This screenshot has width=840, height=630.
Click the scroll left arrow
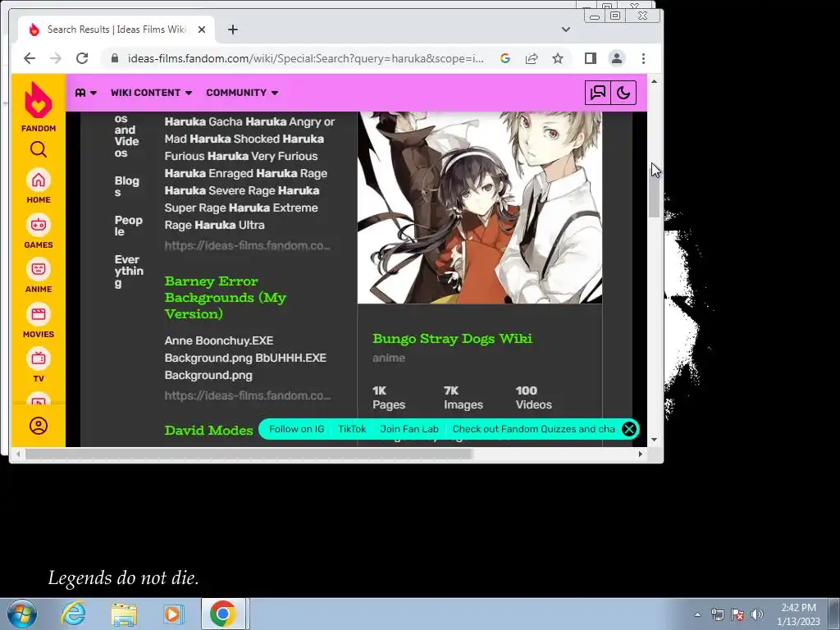tap(18, 454)
